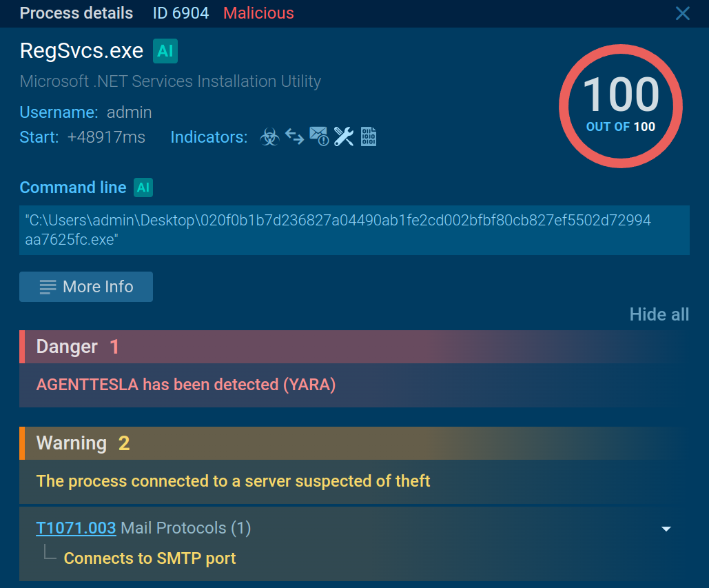
Task: Click the AI badge next to RegSvcs.exe
Action: (x=165, y=51)
